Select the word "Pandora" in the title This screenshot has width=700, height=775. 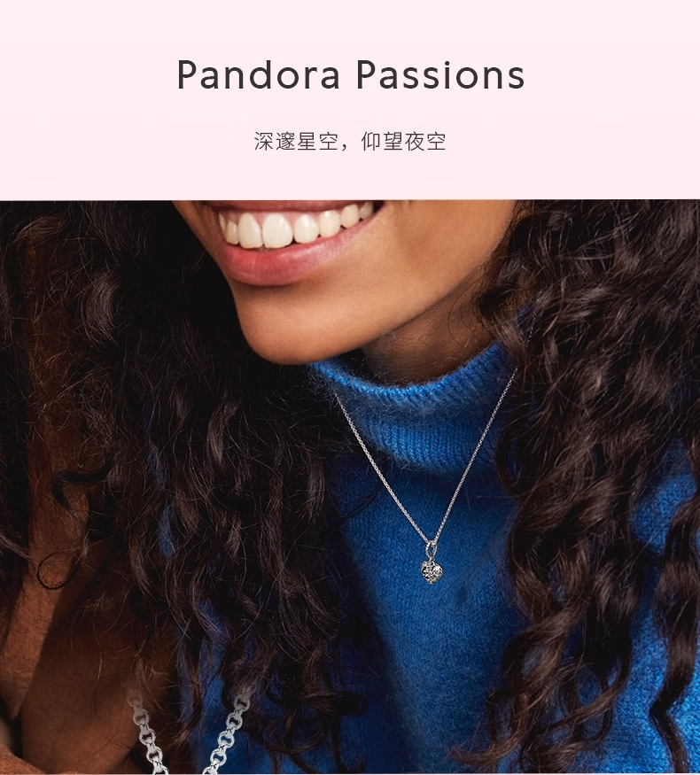[x=259, y=74]
